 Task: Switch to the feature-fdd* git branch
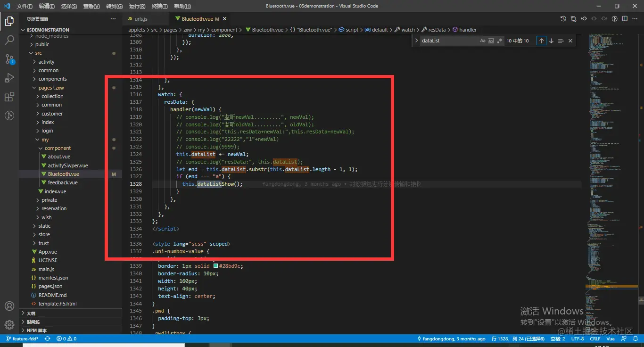[x=22, y=339]
